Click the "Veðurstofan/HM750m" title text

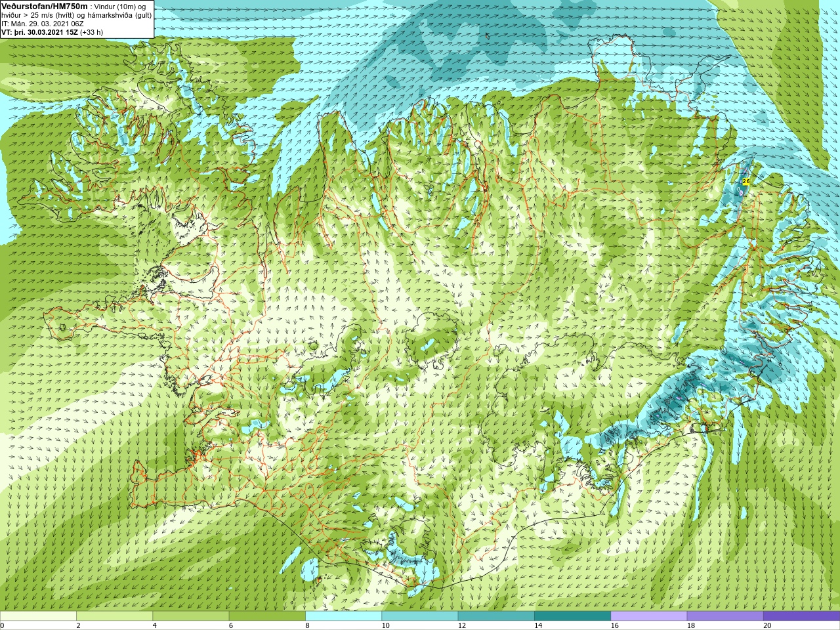(45, 6)
